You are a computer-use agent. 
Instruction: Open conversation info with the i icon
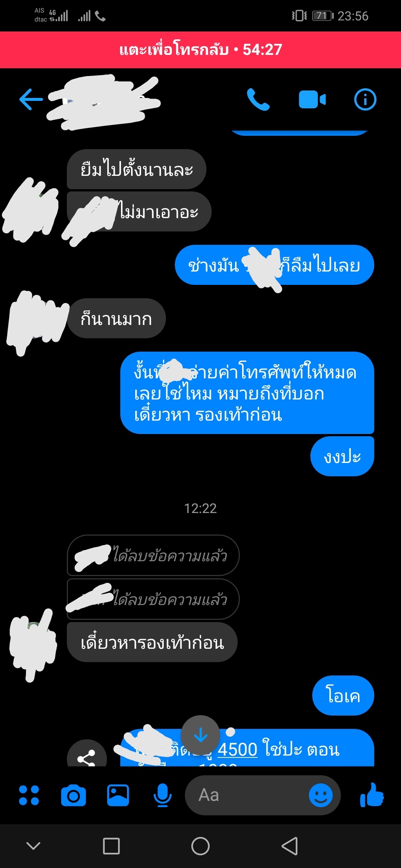tap(365, 99)
